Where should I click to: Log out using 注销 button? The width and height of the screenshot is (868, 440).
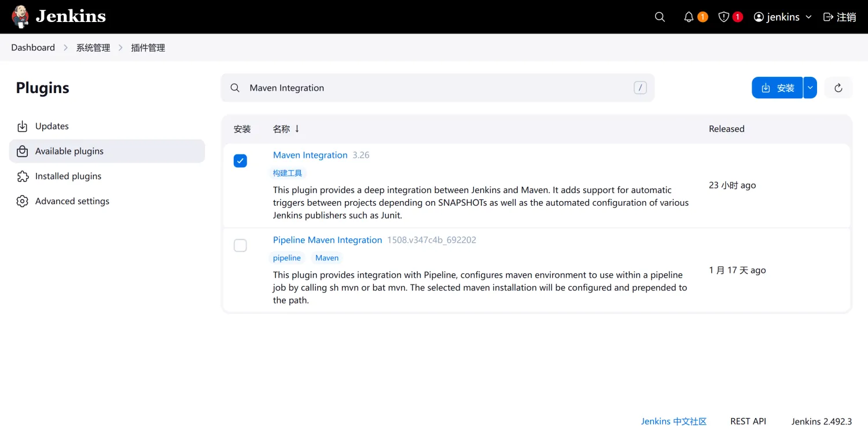tap(840, 17)
